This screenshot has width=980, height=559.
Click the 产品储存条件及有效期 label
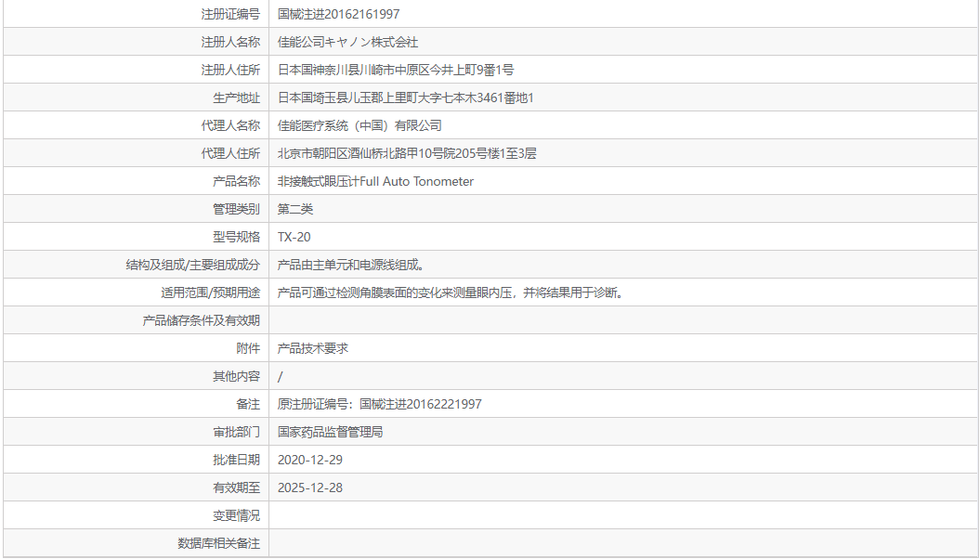coord(202,321)
